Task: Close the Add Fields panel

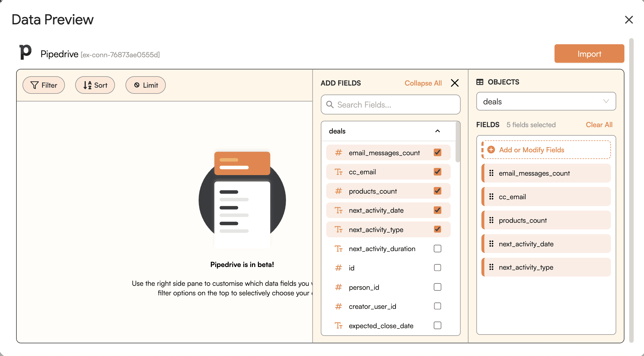Action: (455, 83)
